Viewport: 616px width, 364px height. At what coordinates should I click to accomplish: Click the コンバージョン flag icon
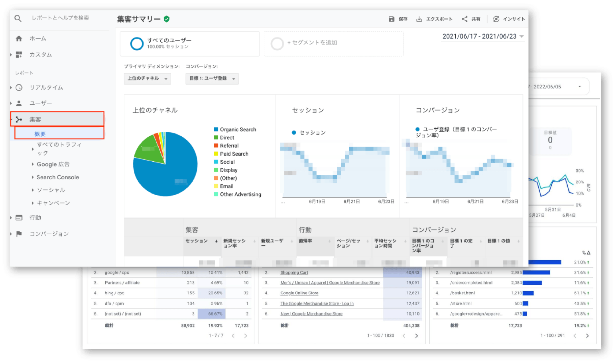tap(19, 234)
